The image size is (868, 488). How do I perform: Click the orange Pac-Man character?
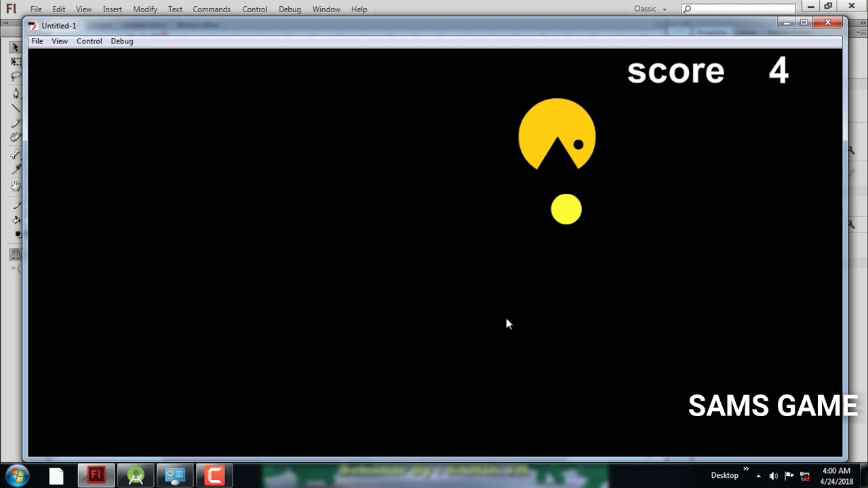[557, 134]
